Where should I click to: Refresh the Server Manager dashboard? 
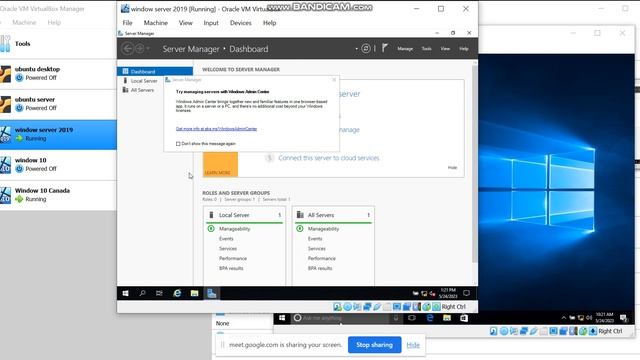366,49
